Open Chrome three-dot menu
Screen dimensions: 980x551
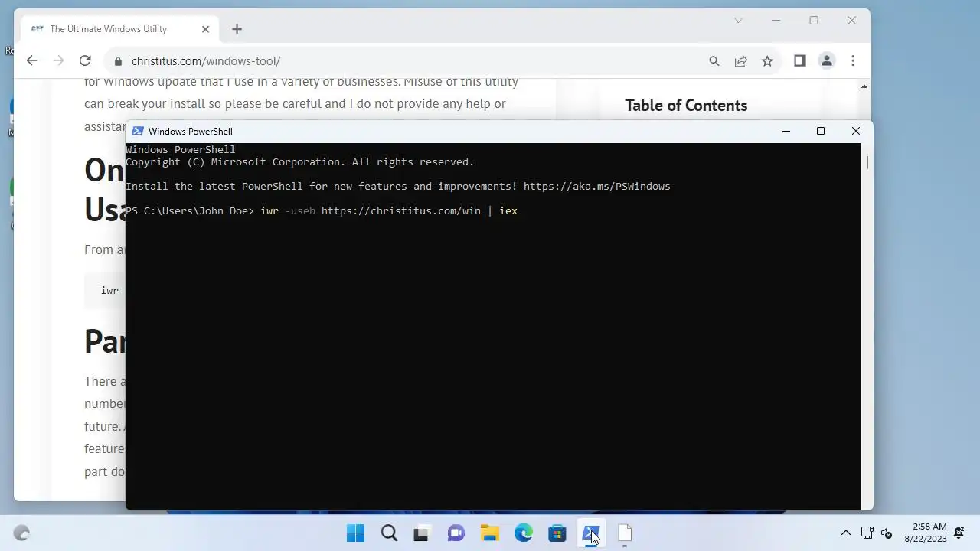coord(852,60)
